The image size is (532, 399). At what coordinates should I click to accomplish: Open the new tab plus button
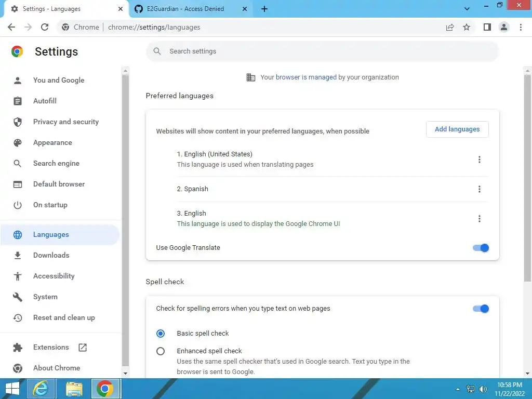point(264,9)
